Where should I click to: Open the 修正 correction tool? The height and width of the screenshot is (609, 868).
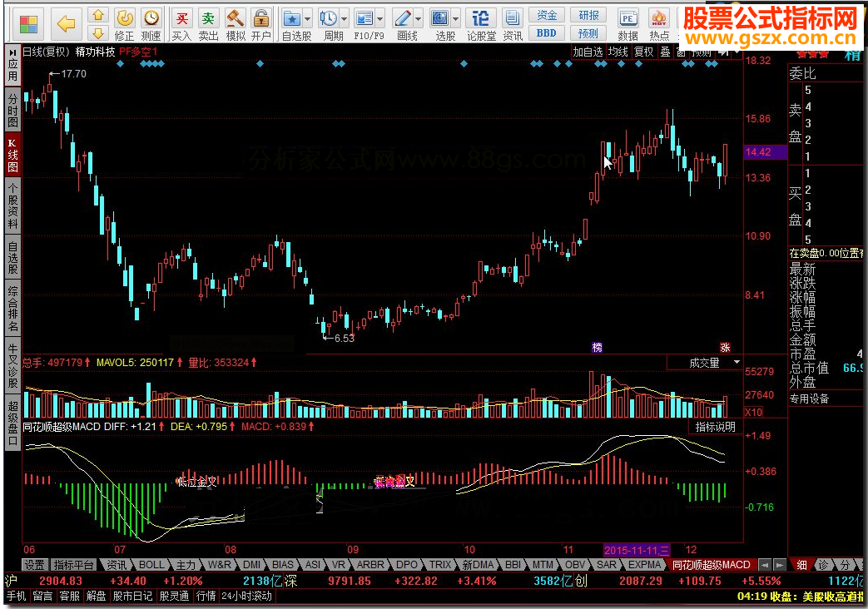point(125,25)
